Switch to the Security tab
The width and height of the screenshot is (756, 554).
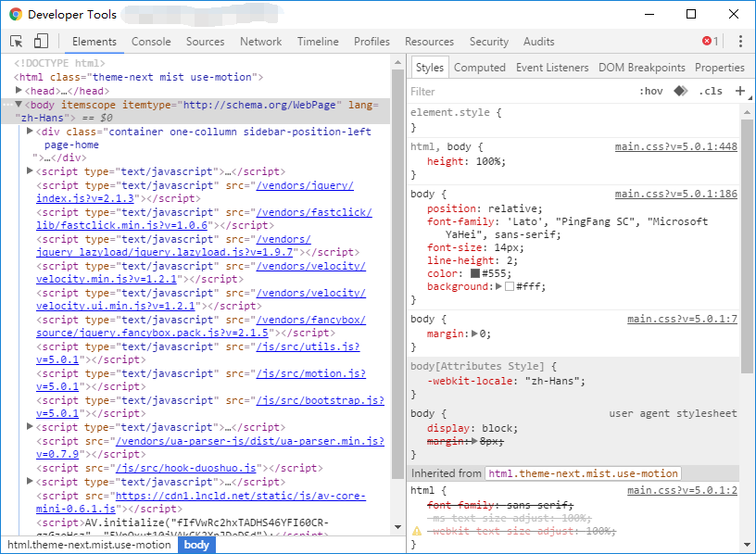(489, 42)
